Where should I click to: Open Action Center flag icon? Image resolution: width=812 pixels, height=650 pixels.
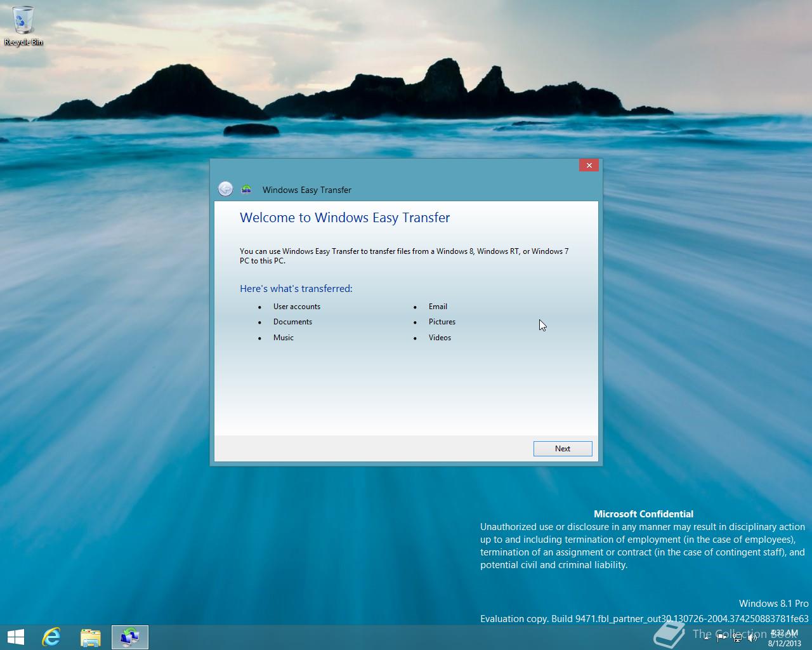pyautogui.click(x=722, y=638)
